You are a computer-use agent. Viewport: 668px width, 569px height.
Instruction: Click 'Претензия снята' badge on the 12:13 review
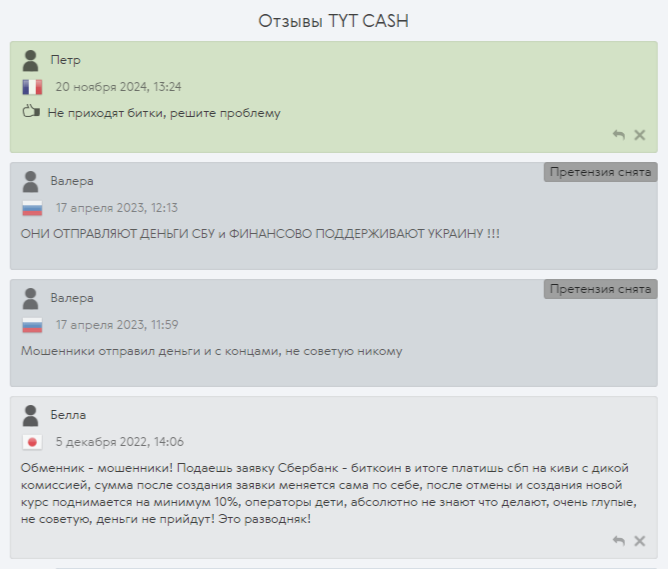tap(600, 172)
